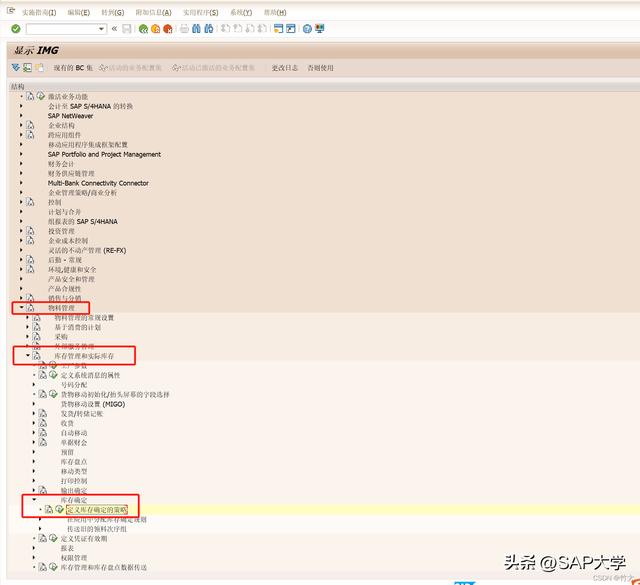Click the system menu icon at top left
Viewport: 640px width, 585px height.
(x=11, y=11)
